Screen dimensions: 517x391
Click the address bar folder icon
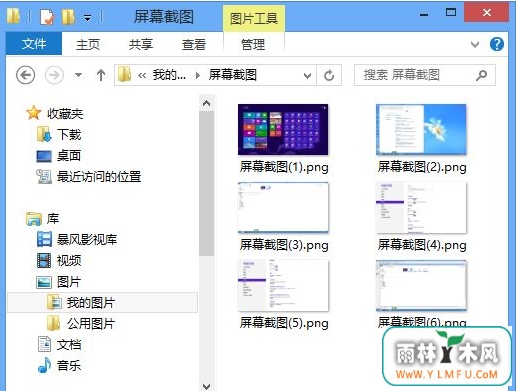[124, 74]
